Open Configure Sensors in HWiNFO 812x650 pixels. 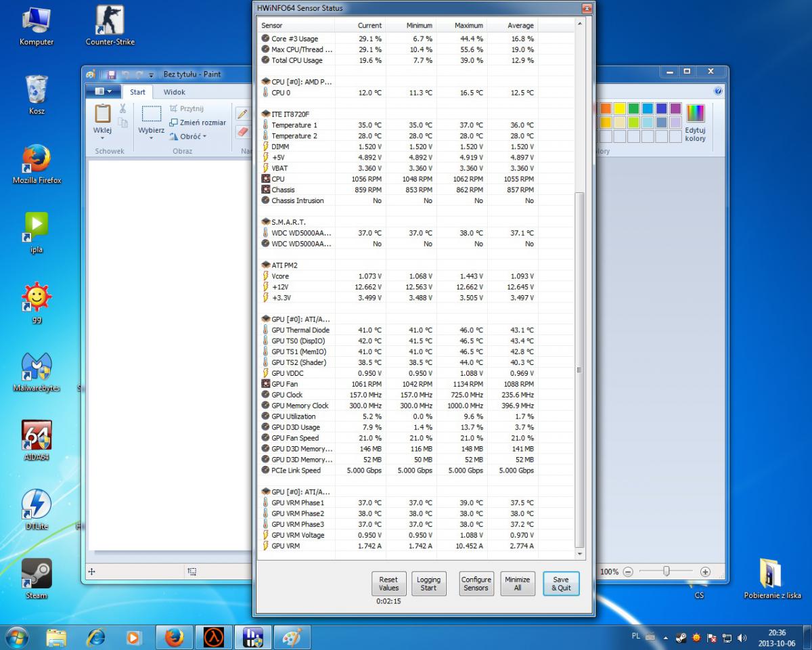pyautogui.click(x=476, y=583)
